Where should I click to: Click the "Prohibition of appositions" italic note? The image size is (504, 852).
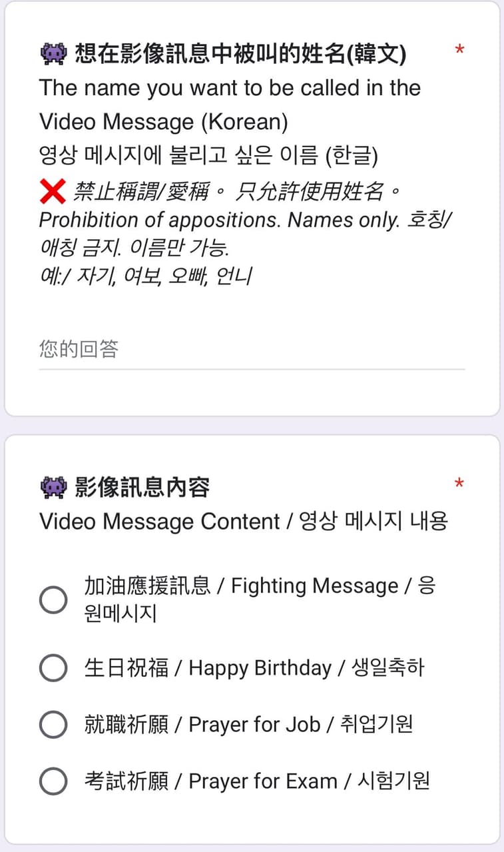point(220,220)
